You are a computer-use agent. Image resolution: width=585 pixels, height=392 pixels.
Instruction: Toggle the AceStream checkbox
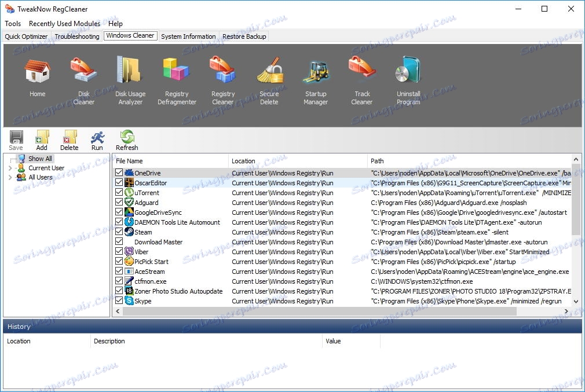(119, 271)
